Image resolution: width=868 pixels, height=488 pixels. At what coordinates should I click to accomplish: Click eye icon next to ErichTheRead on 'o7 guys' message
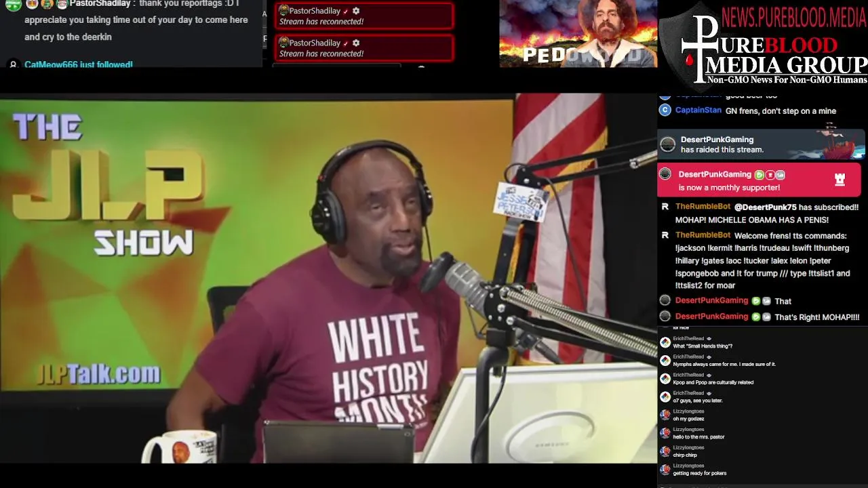pyautogui.click(x=709, y=393)
